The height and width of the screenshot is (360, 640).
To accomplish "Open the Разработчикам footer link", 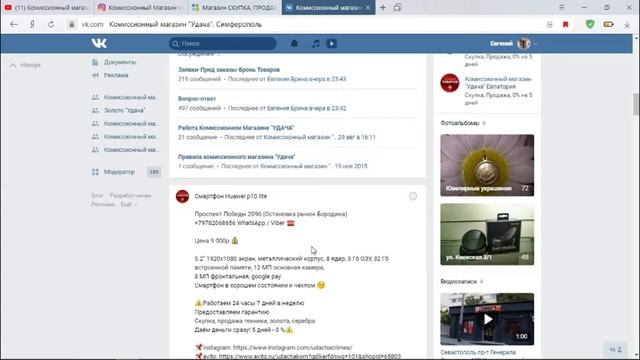I will pos(130,196).
